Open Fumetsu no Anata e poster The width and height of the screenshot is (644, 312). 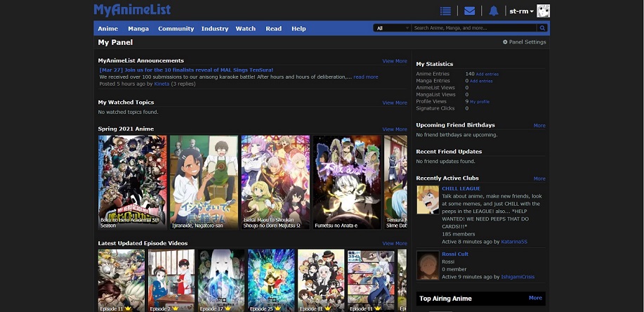coord(347,182)
